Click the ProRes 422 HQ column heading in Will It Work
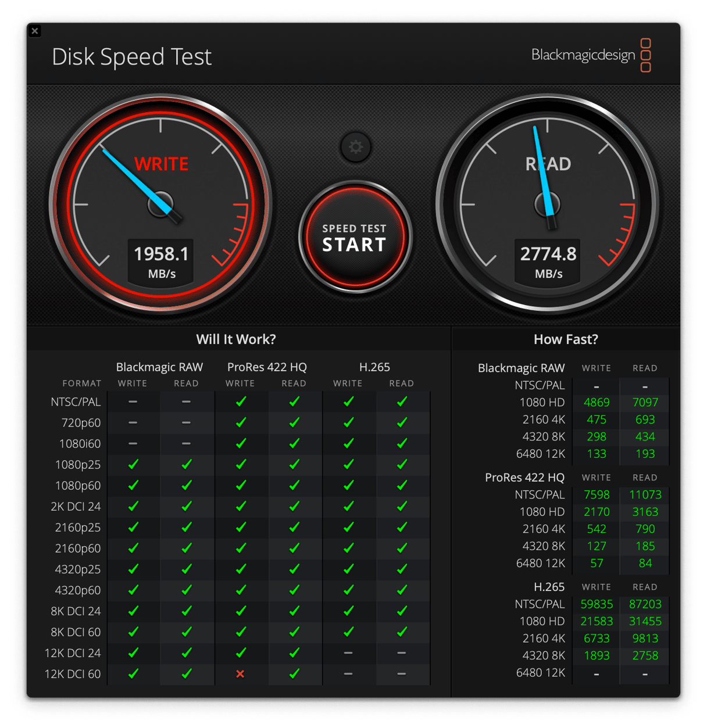Viewport: 707px width, 728px height. pyautogui.click(x=267, y=367)
